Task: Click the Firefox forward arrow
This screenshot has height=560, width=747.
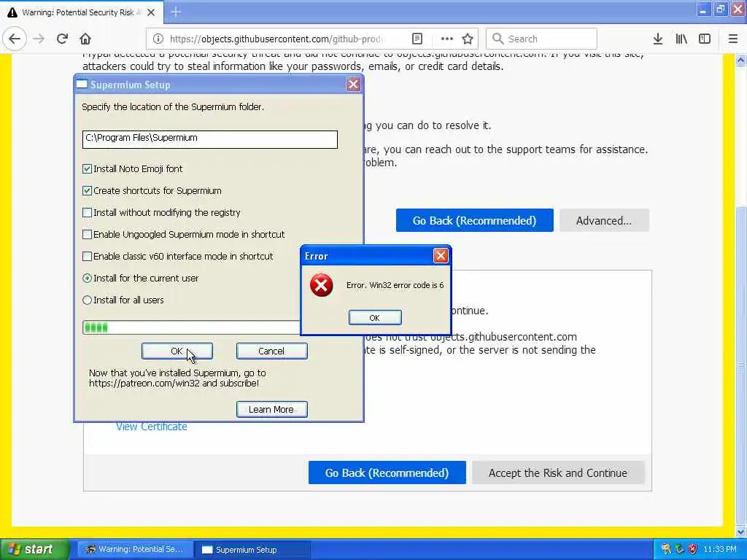Action: pyautogui.click(x=39, y=39)
